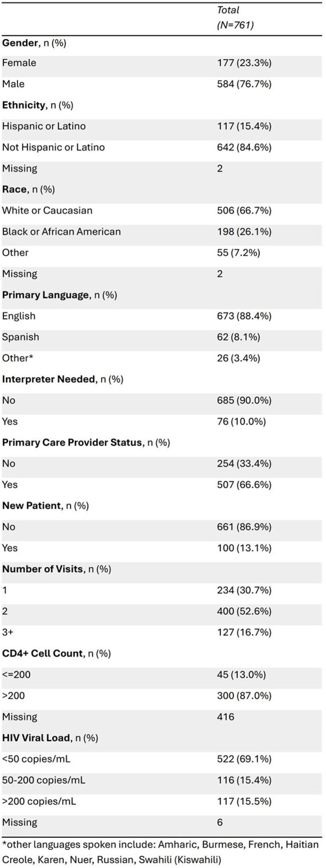Click the <50 copies/mL row label

pyautogui.click(x=36, y=759)
